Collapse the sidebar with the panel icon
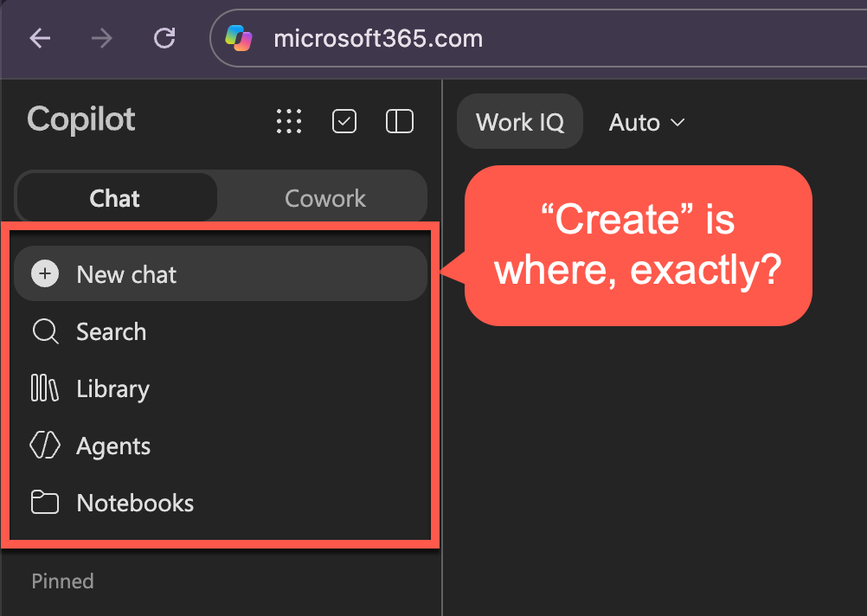 (399, 121)
